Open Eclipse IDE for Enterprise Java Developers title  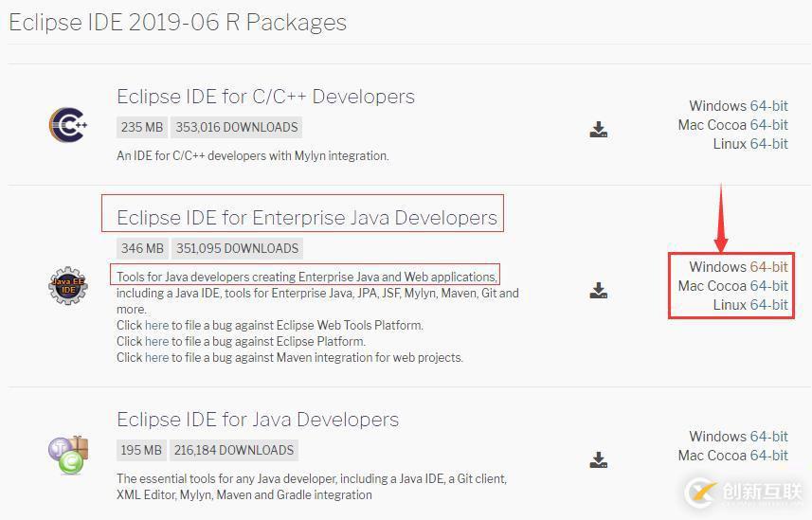(306, 218)
